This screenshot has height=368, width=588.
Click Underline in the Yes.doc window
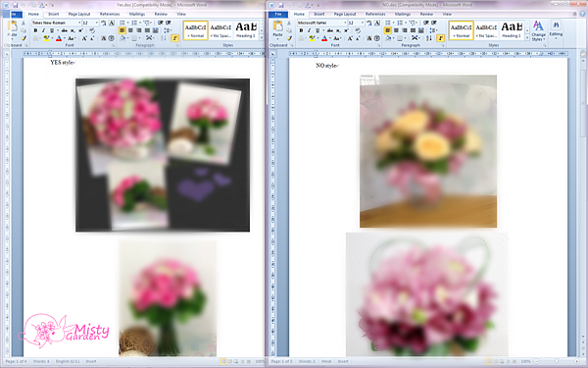[52, 30]
